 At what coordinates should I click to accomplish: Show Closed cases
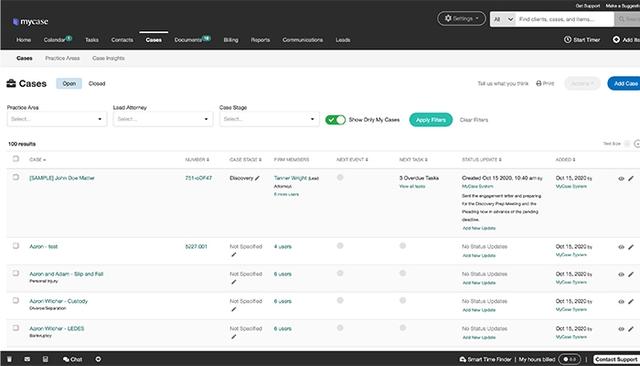(x=97, y=83)
